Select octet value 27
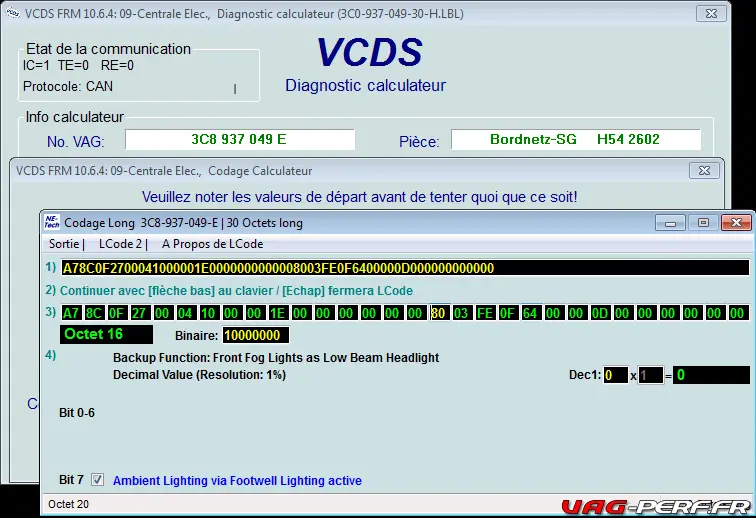The image size is (756, 518). pyautogui.click(x=139, y=313)
